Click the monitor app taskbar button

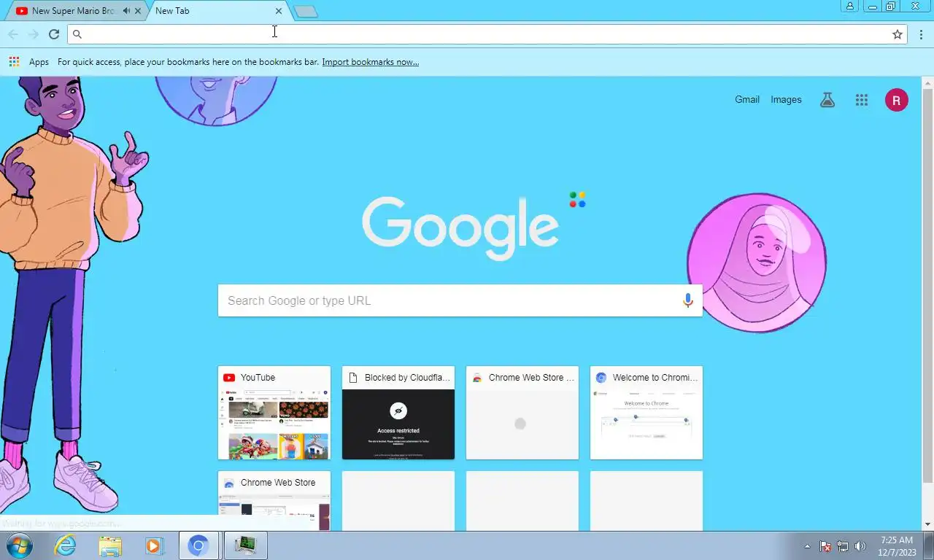point(246,545)
